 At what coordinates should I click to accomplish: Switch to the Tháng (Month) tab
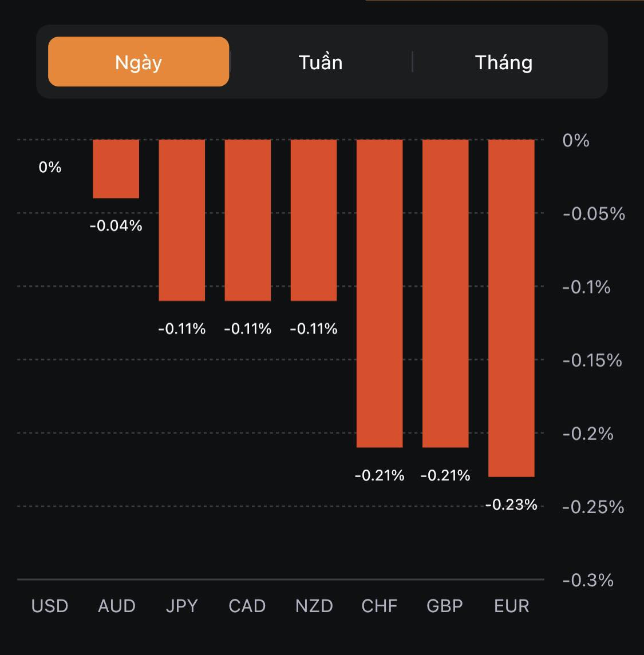504,62
